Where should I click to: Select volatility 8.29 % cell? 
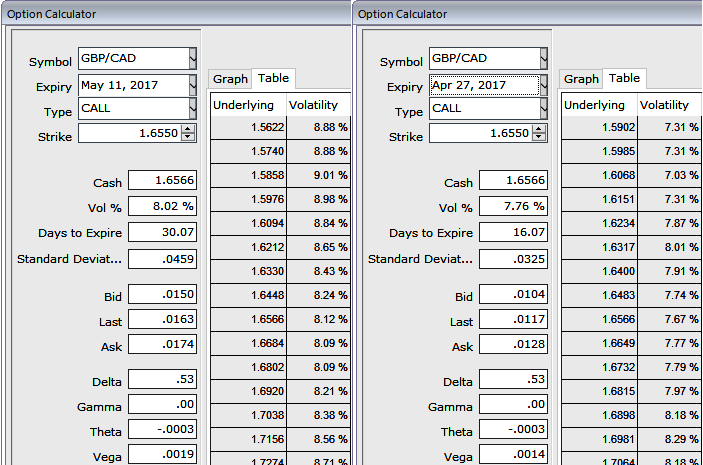coord(669,439)
